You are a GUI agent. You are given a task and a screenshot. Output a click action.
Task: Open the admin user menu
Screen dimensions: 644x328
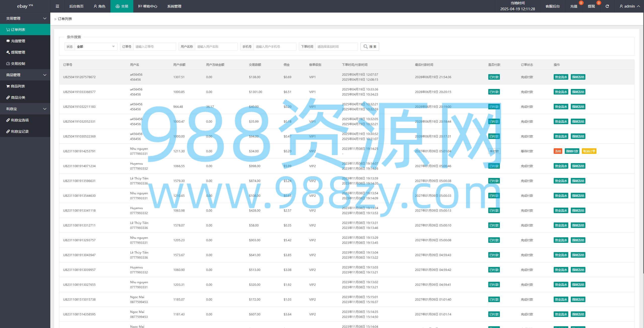630,6
